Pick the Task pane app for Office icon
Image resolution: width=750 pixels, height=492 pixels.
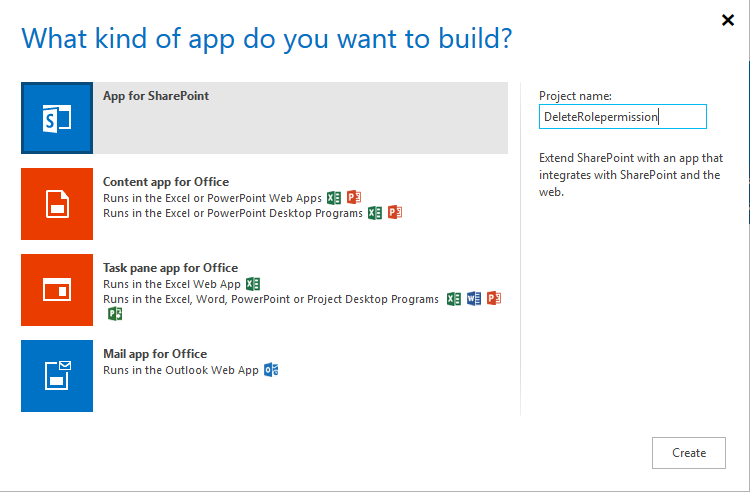tap(57, 290)
